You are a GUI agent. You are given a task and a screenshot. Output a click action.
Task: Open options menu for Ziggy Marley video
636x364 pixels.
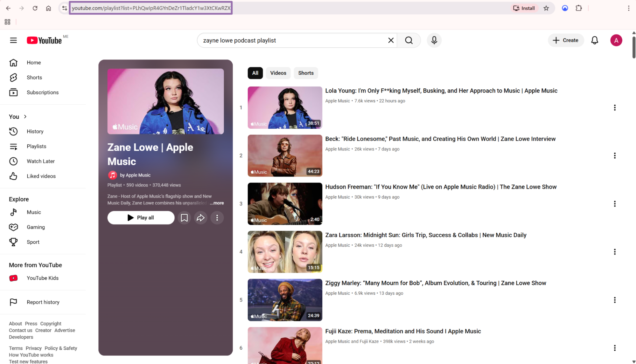(x=614, y=300)
